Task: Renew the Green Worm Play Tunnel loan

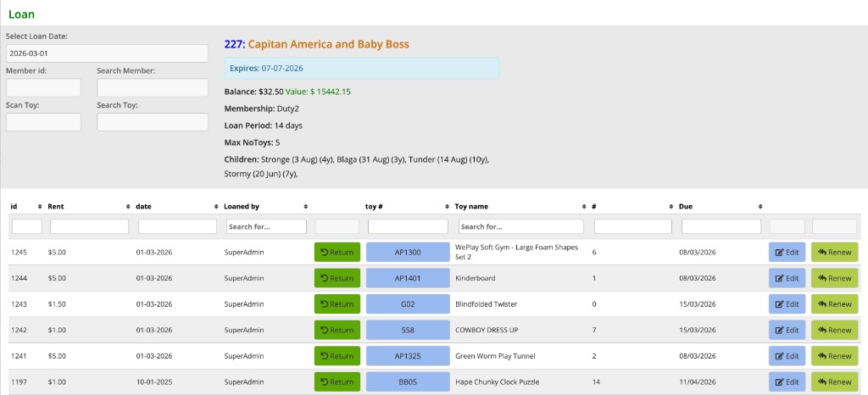Action: [834, 356]
